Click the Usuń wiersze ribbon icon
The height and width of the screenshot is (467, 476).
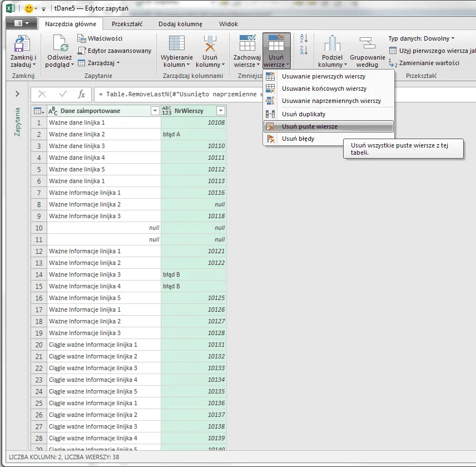(276, 42)
